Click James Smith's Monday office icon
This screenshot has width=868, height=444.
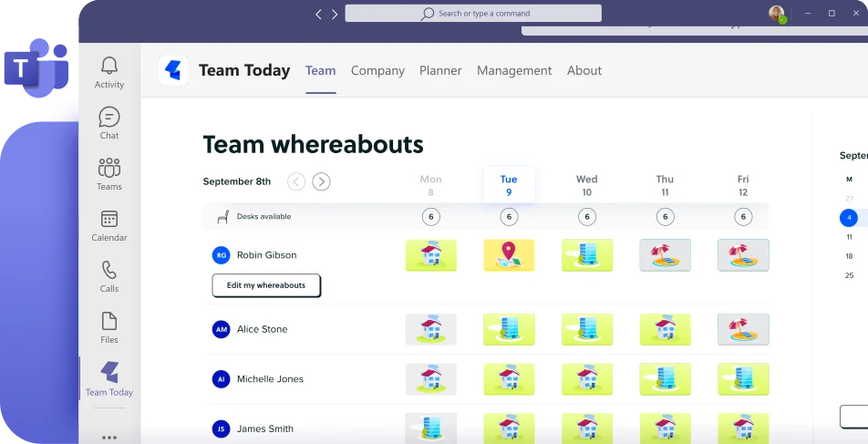click(x=430, y=428)
